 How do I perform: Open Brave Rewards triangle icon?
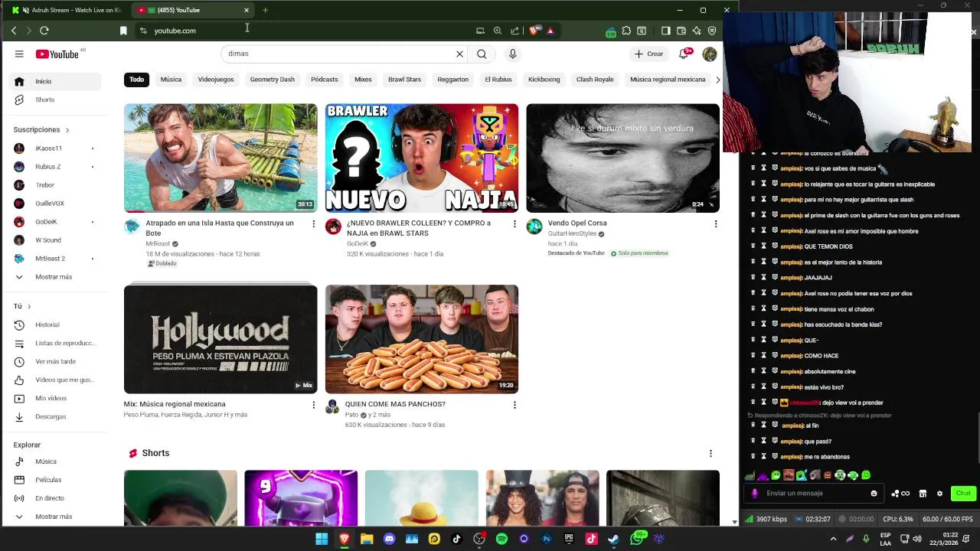pos(550,31)
